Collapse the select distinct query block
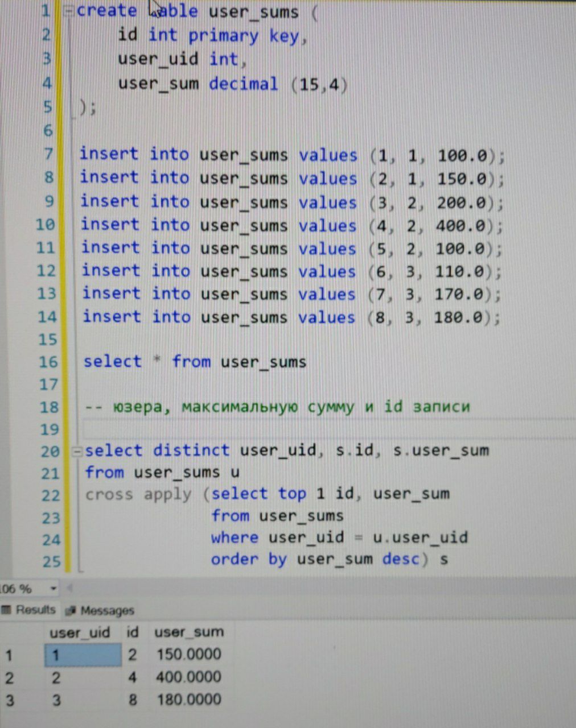The width and height of the screenshot is (576, 728). click(77, 452)
